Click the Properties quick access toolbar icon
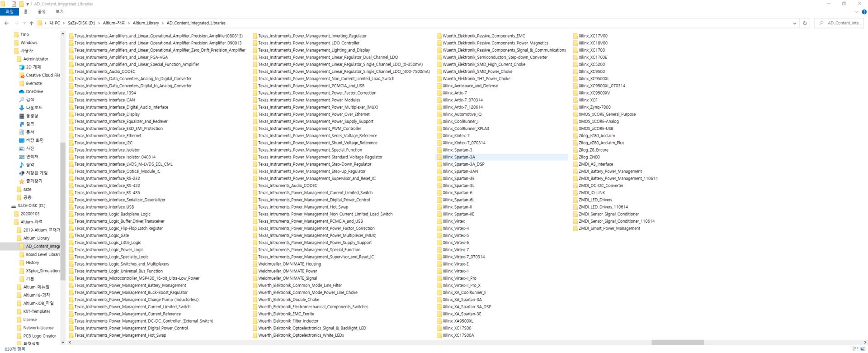868x353 pixels. coord(14,4)
